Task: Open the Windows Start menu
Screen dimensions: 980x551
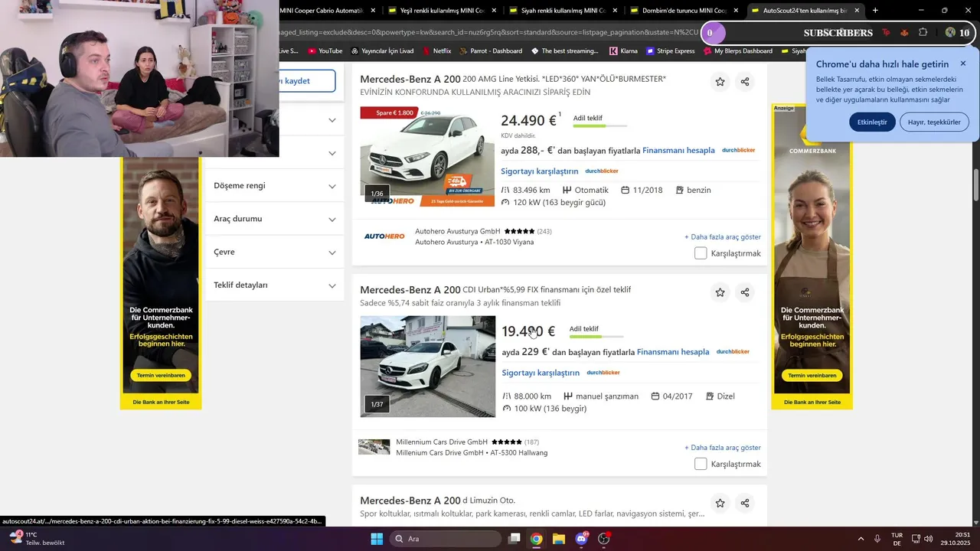Action: pos(377,539)
